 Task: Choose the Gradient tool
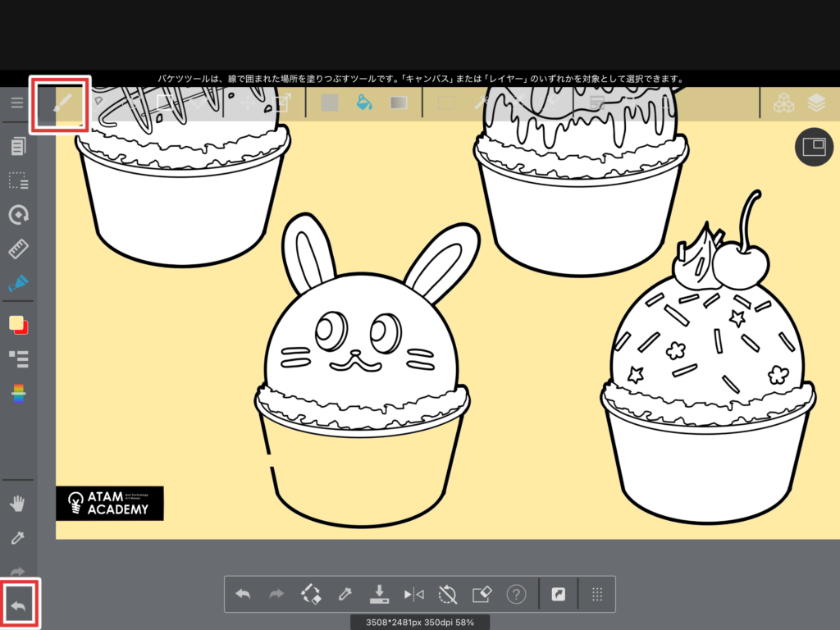pos(399,103)
